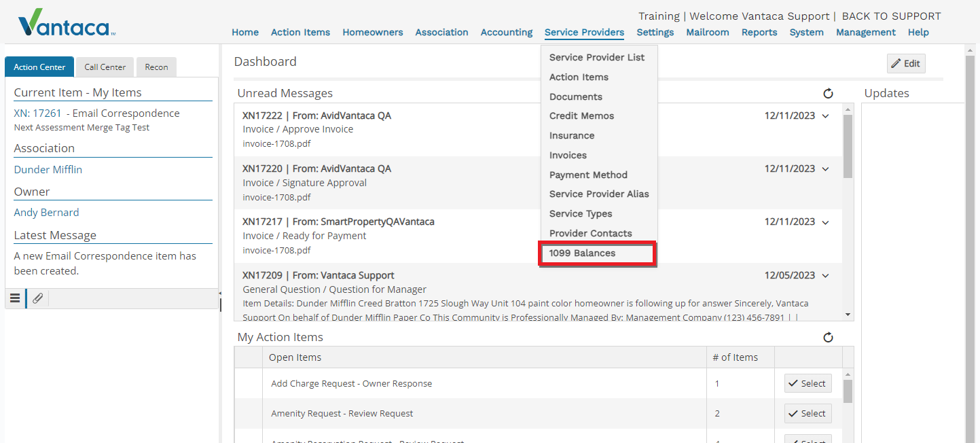The width and height of the screenshot is (980, 443).
Task: Collapse the left panel splitter arrow
Action: (220, 294)
